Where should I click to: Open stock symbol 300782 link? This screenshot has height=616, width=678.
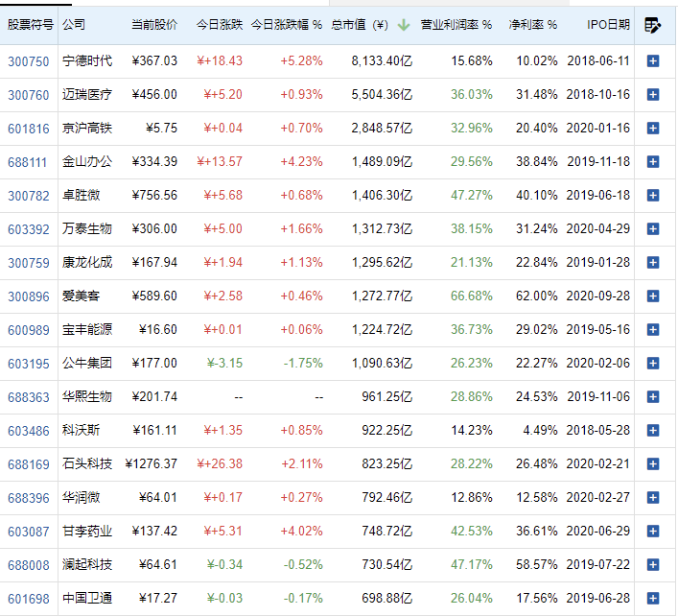pyautogui.click(x=29, y=196)
